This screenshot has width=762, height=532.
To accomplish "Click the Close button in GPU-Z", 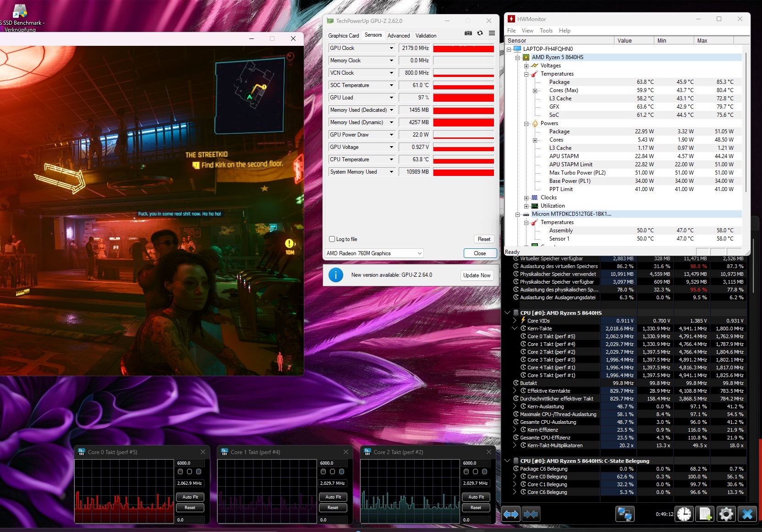I will [x=480, y=253].
